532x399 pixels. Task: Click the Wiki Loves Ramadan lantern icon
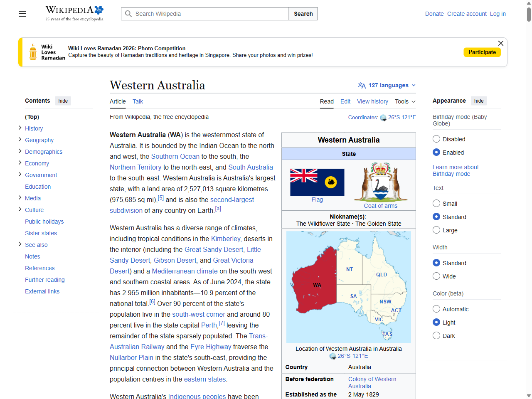33,52
